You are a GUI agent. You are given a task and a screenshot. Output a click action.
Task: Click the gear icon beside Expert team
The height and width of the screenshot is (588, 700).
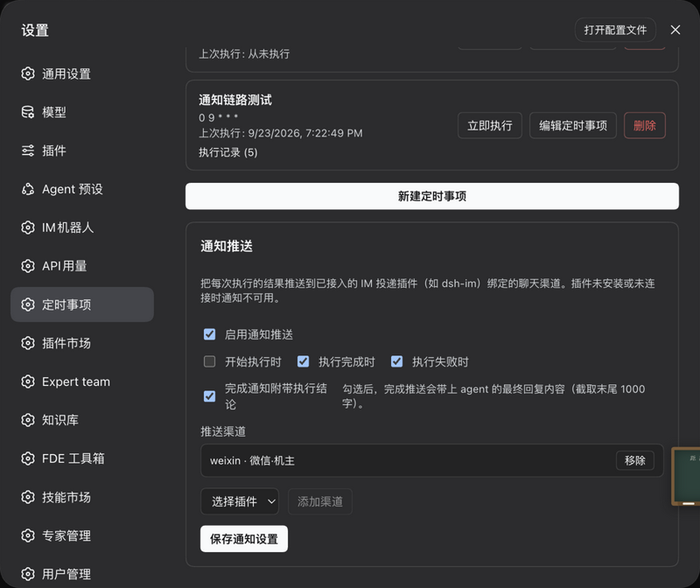28,381
